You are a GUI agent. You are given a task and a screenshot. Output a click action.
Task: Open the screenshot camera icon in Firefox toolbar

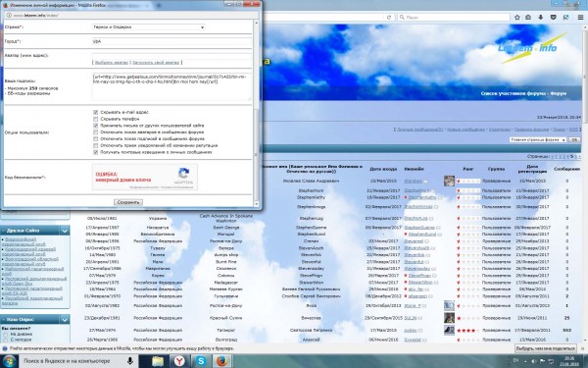pyautogui.click(x=528, y=18)
